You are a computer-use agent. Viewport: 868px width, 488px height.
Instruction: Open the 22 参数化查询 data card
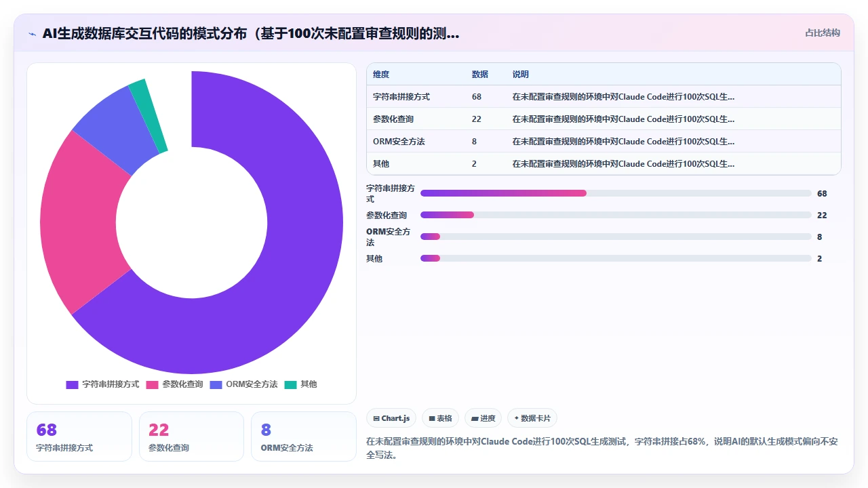pyautogui.click(x=191, y=436)
